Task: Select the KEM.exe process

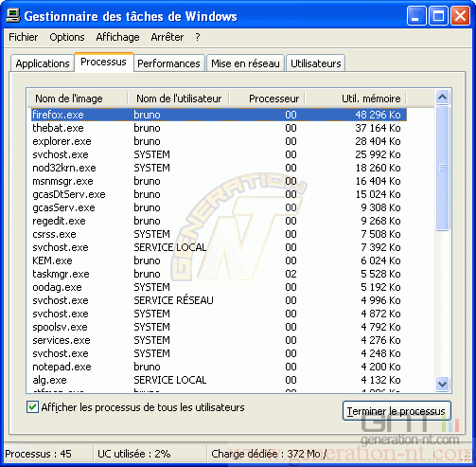Action: point(219,260)
